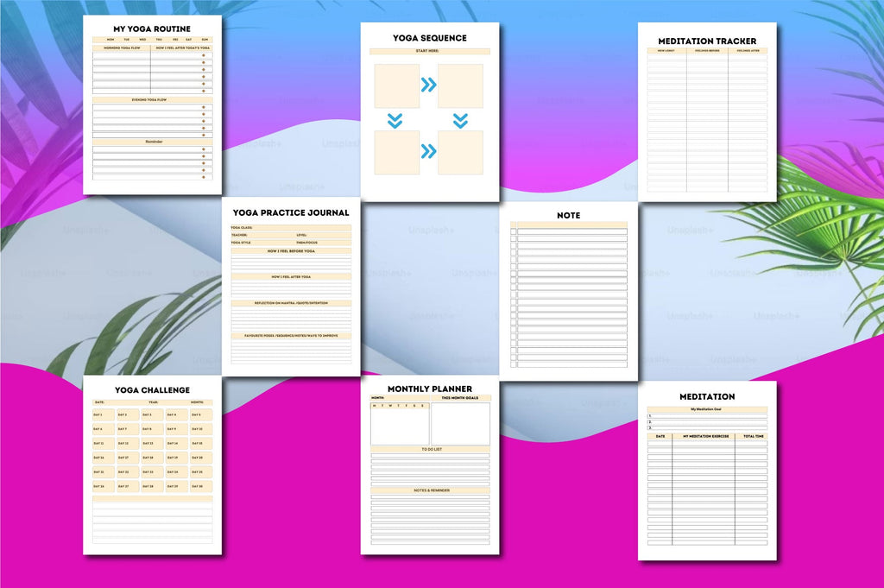
Task: Open the My Yoga Routine page
Action: [152, 104]
